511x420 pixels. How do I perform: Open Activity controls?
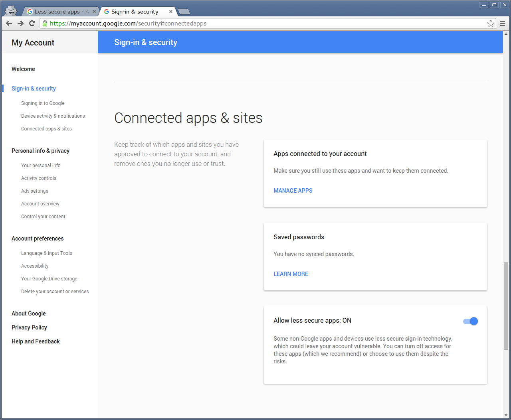click(x=39, y=178)
